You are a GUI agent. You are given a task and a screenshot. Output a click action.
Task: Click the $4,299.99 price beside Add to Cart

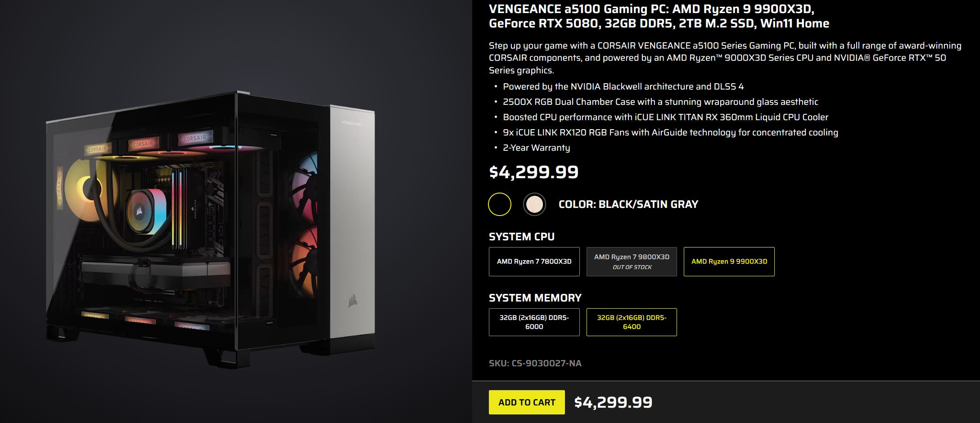coord(613,402)
